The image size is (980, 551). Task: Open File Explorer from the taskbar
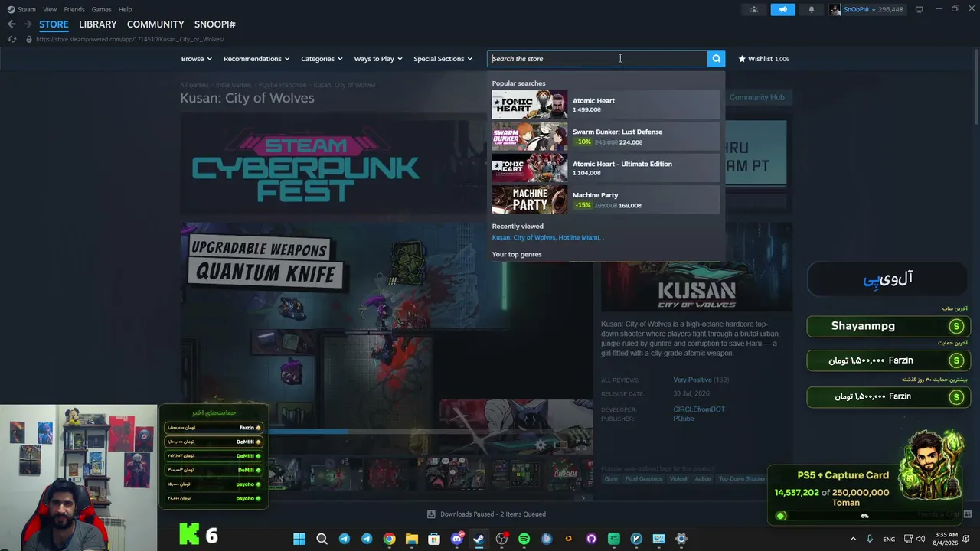tap(411, 539)
